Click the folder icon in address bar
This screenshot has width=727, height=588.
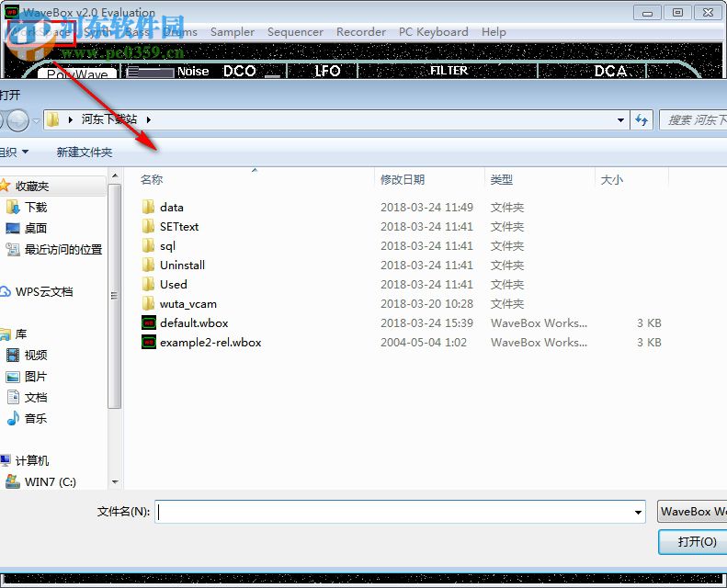coord(53,119)
